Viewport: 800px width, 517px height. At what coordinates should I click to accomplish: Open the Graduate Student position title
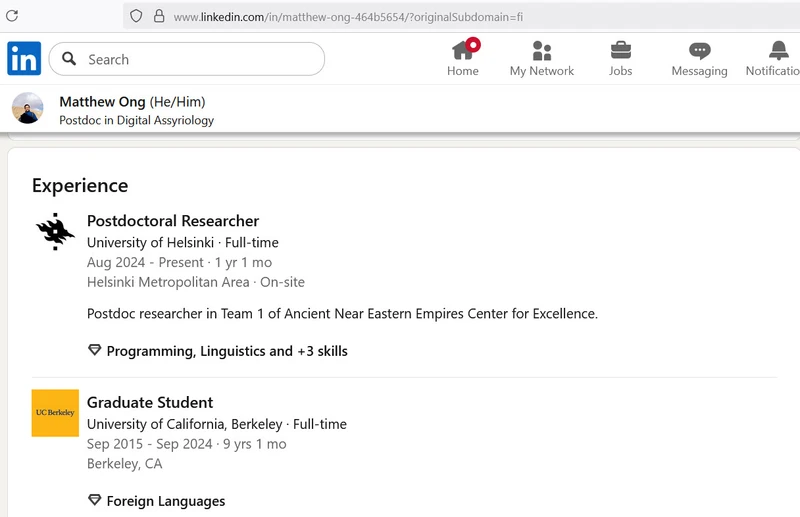[150, 402]
